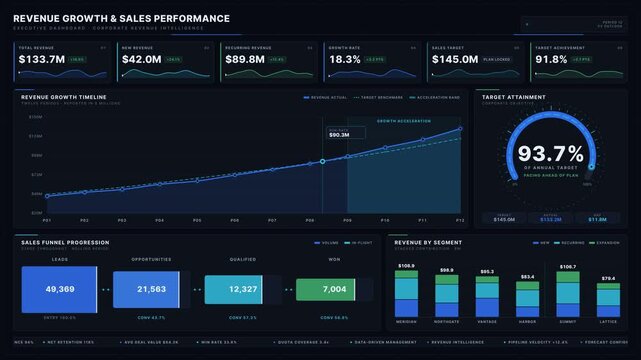Image resolution: width=641 pixels, height=360 pixels.
Task: Click the $90.3M tooltip on timeline
Action: [x=346, y=133]
